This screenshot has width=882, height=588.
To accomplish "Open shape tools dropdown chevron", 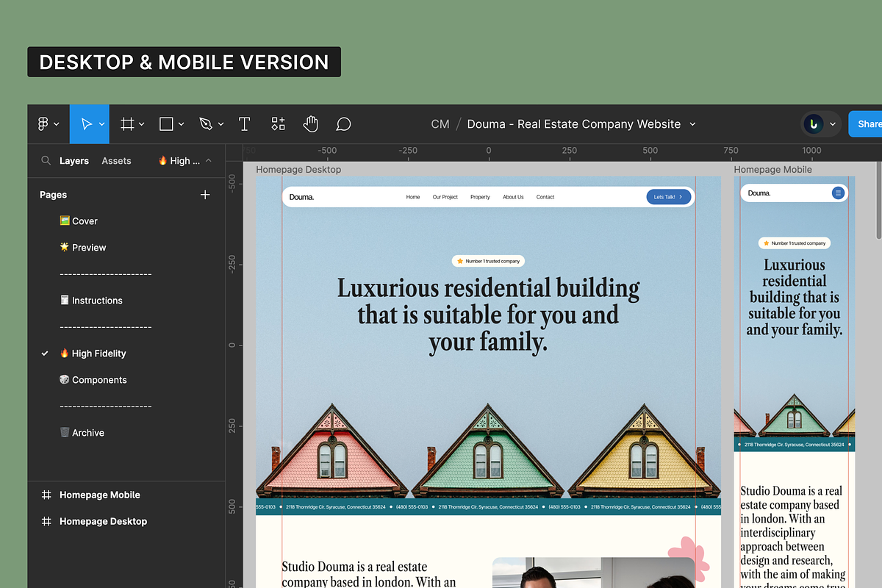I will click(181, 124).
